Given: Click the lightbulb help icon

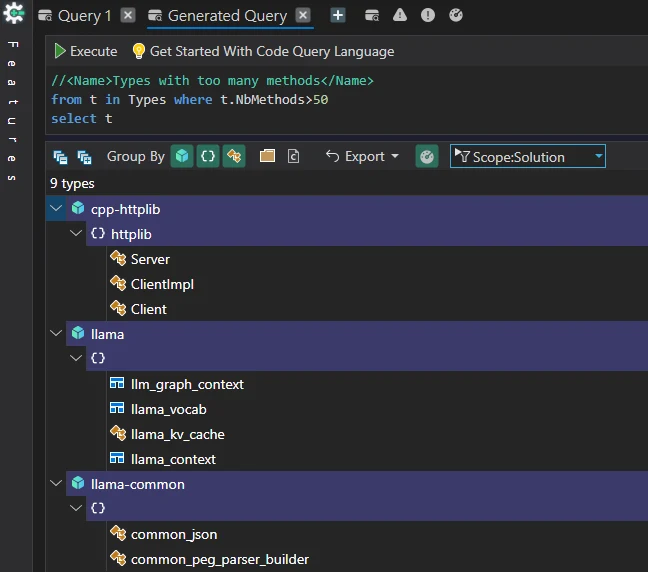Looking at the screenshot, I should (138, 51).
